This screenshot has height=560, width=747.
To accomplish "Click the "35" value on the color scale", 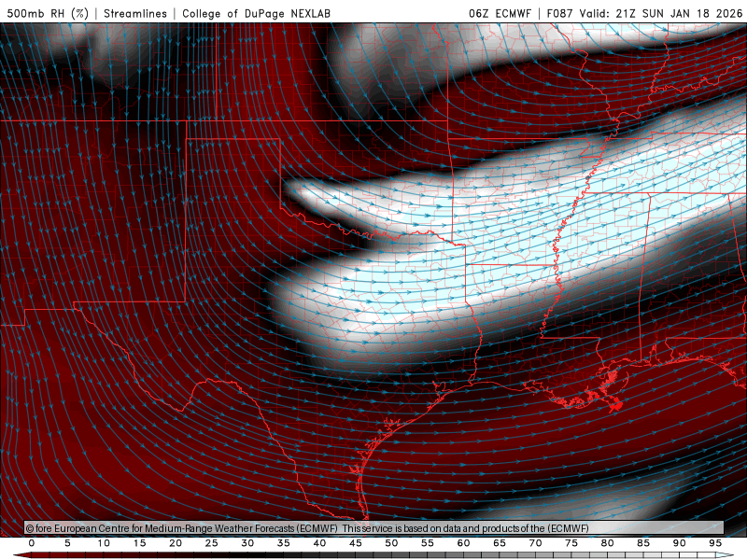I will point(284,543).
